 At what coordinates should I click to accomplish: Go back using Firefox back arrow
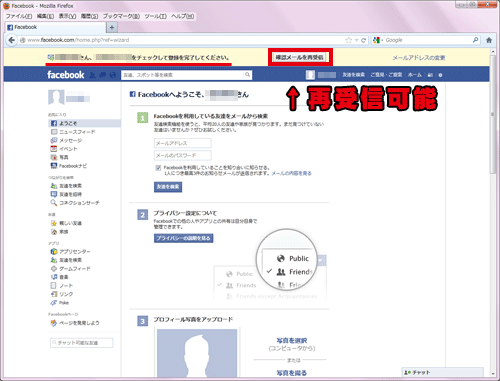click(12, 40)
